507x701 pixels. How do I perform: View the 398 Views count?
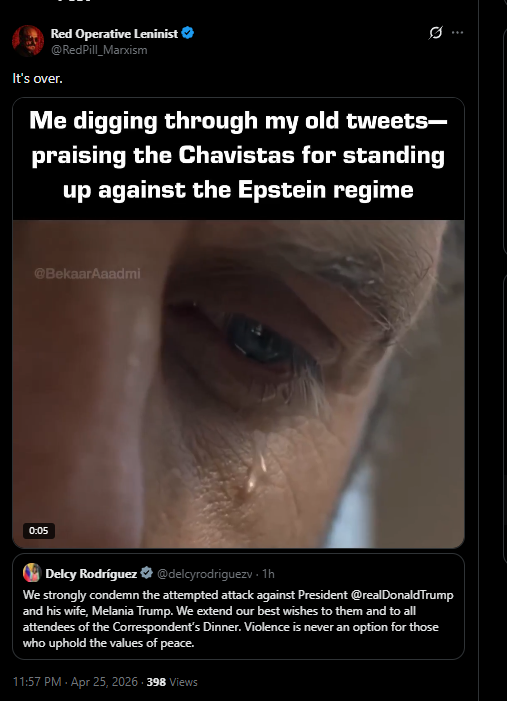[172, 682]
